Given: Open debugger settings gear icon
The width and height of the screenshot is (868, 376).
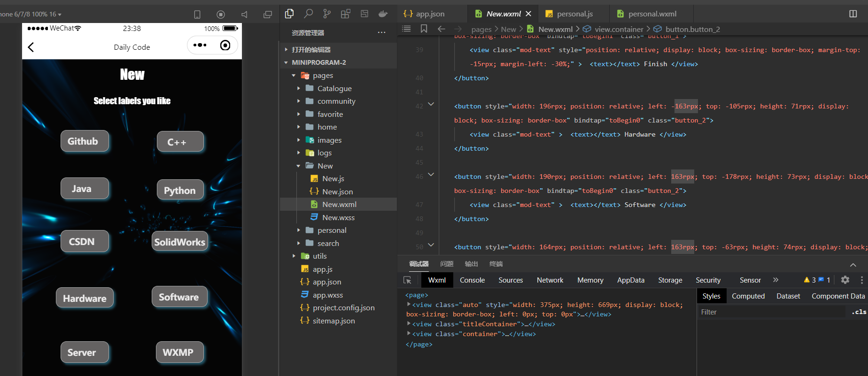Looking at the screenshot, I should click(845, 280).
